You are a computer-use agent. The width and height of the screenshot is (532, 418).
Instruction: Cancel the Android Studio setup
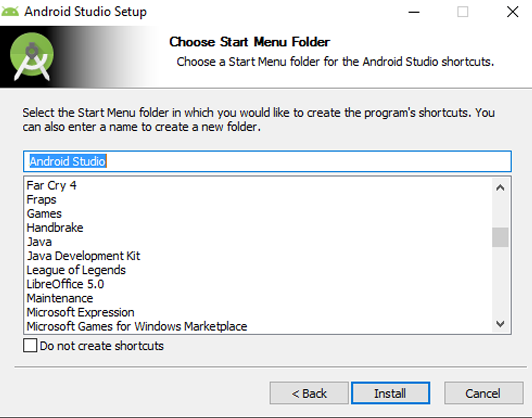pyautogui.click(x=484, y=393)
